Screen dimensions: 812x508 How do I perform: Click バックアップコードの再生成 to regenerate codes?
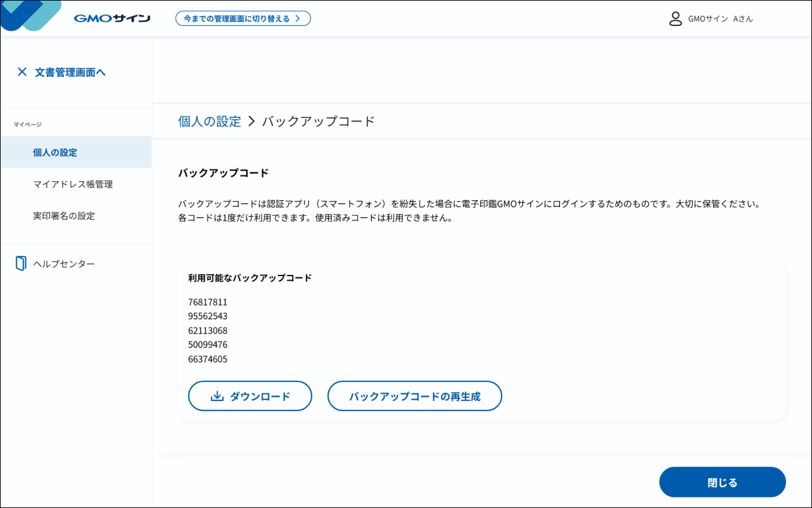414,395
